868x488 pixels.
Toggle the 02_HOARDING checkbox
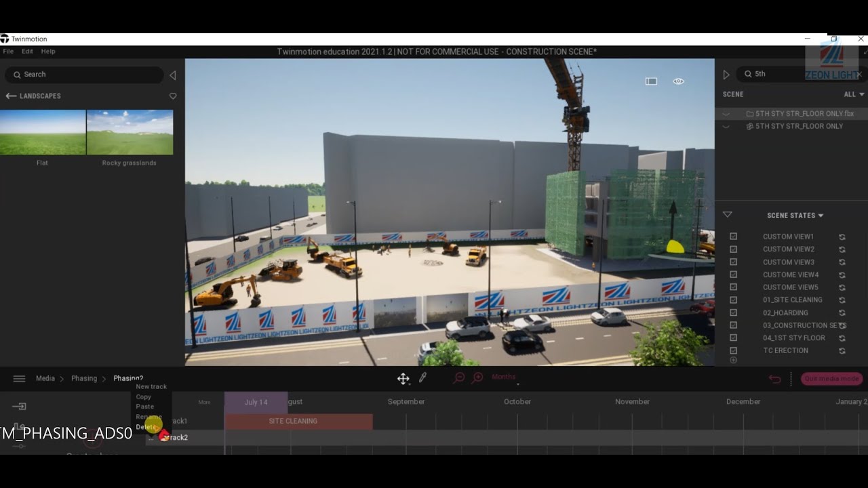point(733,312)
